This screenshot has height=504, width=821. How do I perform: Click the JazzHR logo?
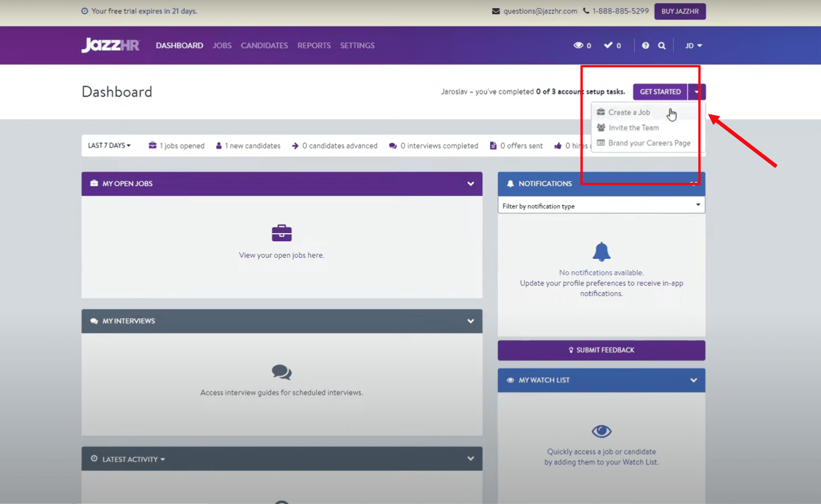point(111,45)
